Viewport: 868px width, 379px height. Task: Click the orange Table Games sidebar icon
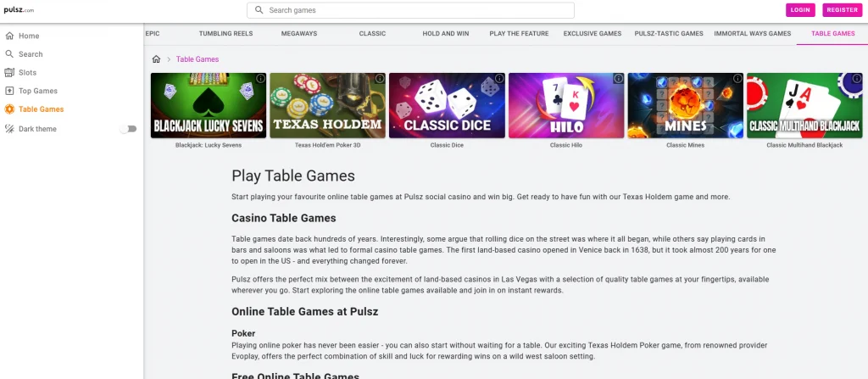[9, 109]
